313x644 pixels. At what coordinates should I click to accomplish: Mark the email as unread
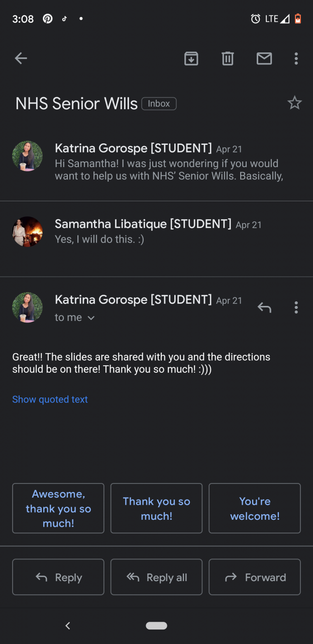pos(264,58)
